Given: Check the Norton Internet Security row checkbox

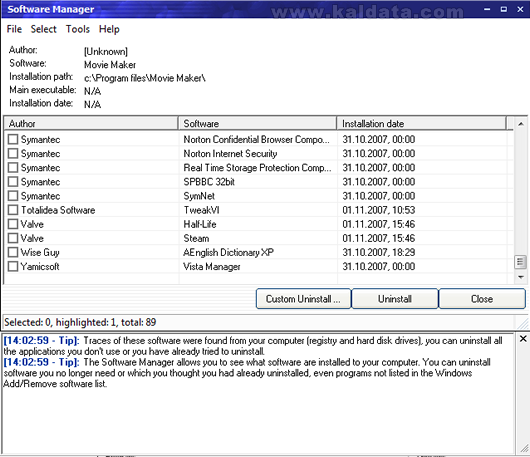Looking at the screenshot, I should pos(13,153).
